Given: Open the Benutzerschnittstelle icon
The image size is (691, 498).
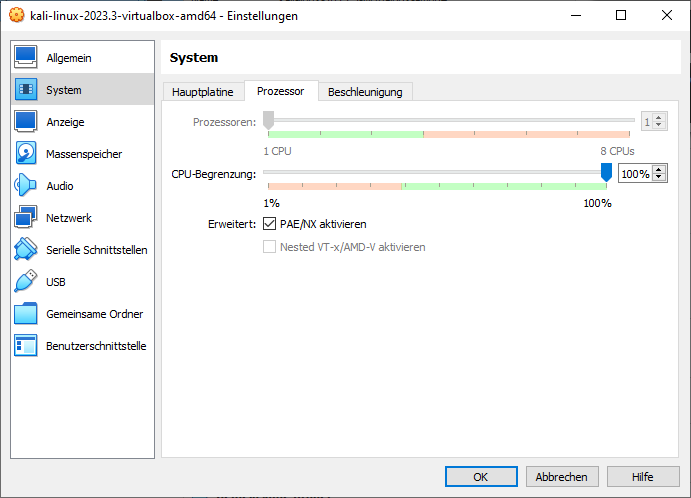Looking at the screenshot, I should click(26, 346).
